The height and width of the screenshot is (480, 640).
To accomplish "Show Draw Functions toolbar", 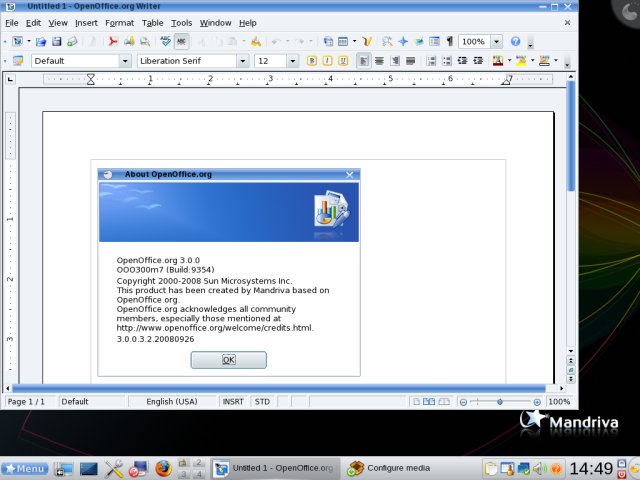I will (367, 41).
